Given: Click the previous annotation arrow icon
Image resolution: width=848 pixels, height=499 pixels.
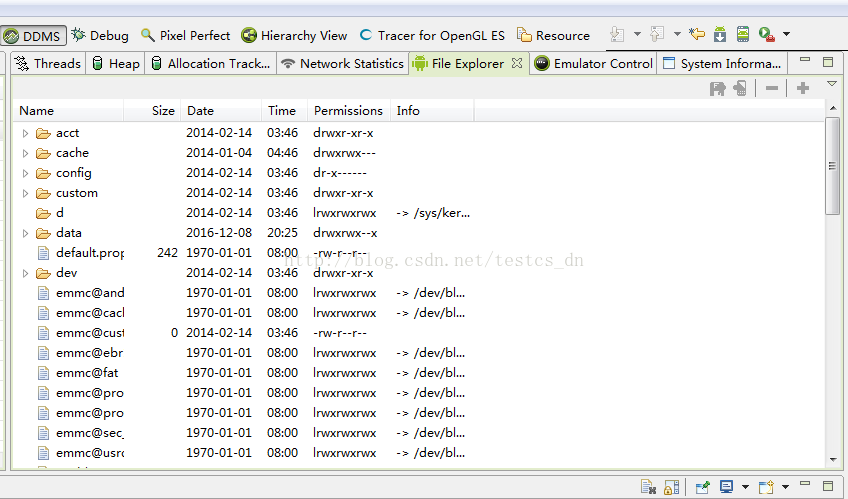Looking at the screenshot, I should tap(657, 35).
